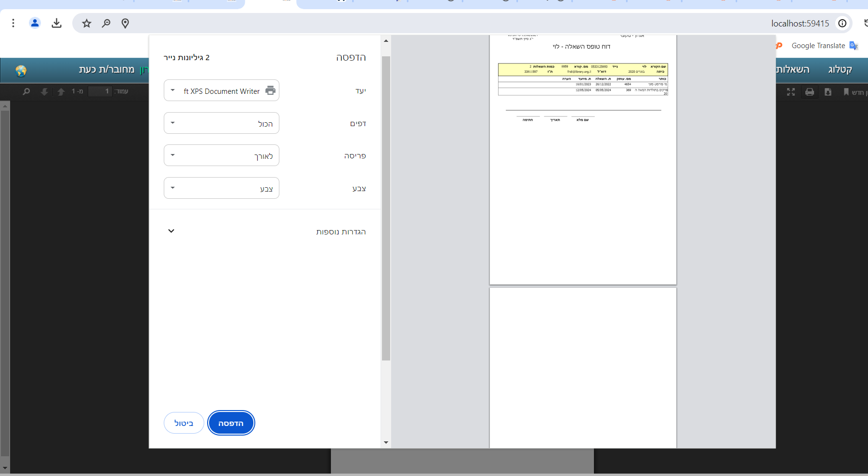Click the background page vertical scrollbar
This screenshot has width=868, height=476.
pyautogui.click(x=5, y=284)
